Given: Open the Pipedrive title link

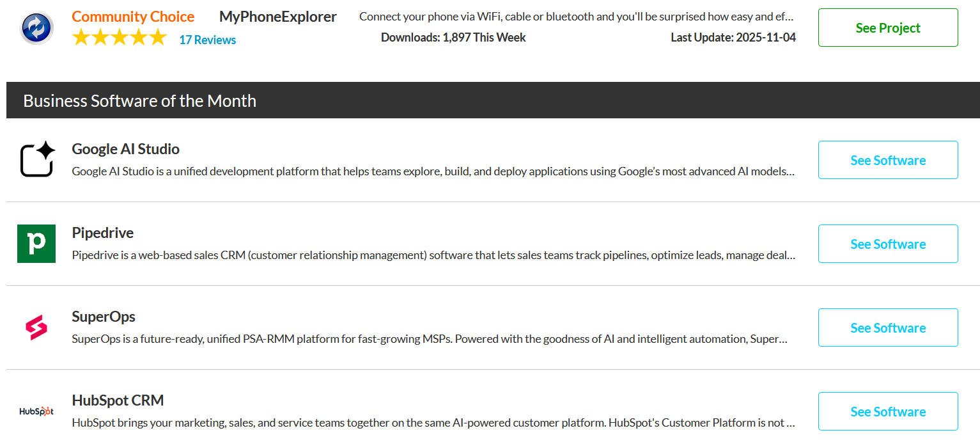Looking at the screenshot, I should [x=102, y=233].
